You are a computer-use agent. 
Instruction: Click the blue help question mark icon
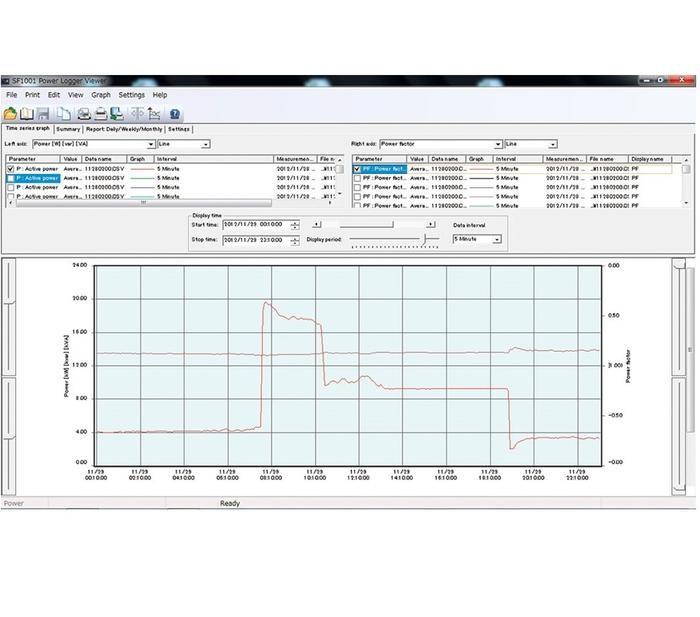click(175, 114)
